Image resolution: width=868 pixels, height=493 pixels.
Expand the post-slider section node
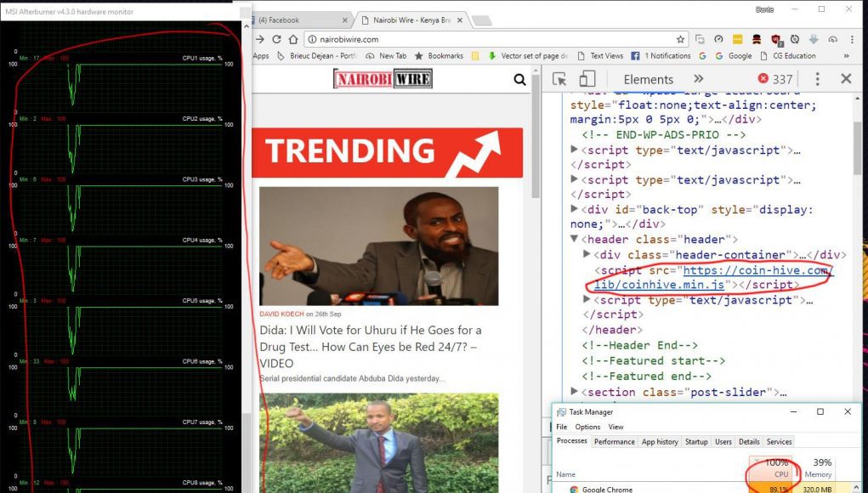pos(574,391)
